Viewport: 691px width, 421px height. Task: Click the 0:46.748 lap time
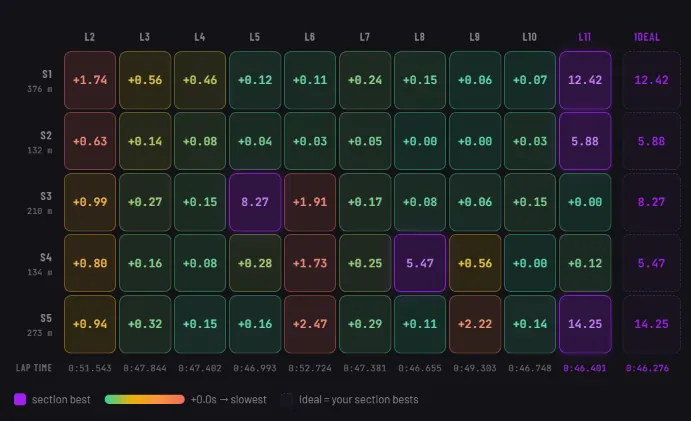coord(530,368)
